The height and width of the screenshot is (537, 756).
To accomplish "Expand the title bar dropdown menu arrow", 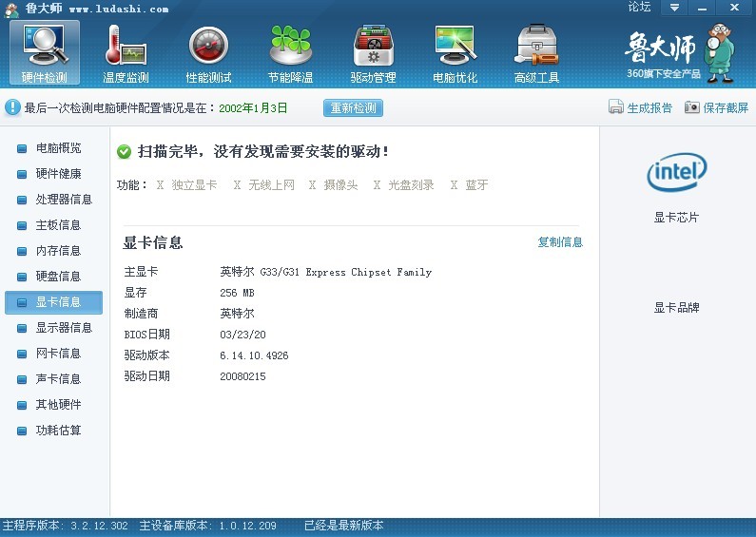I will 674,8.
